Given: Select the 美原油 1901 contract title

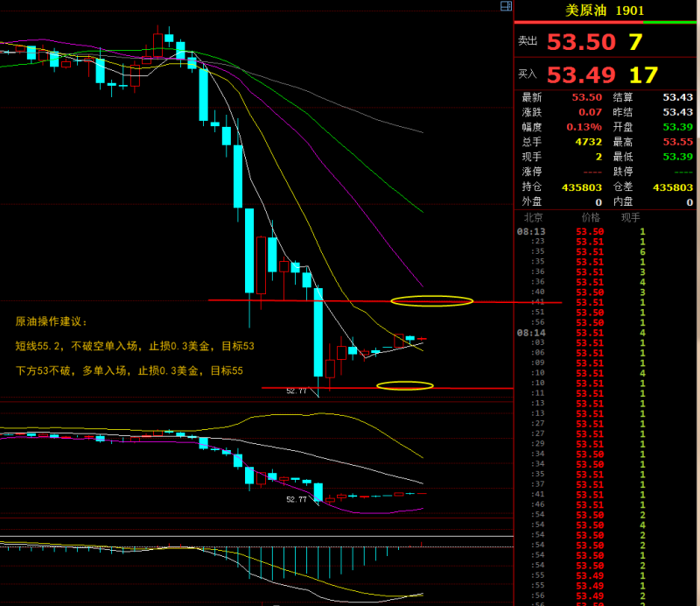Looking at the screenshot, I should (x=605, y=11).
